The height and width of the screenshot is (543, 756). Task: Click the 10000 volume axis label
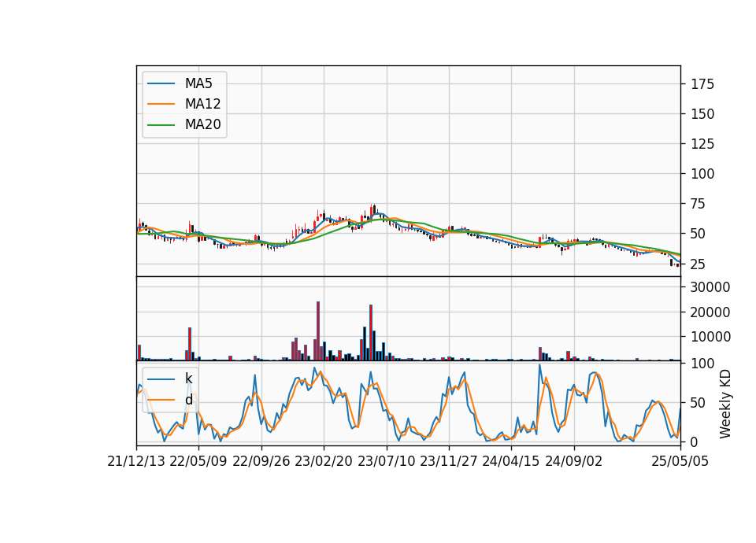[710, 337]
